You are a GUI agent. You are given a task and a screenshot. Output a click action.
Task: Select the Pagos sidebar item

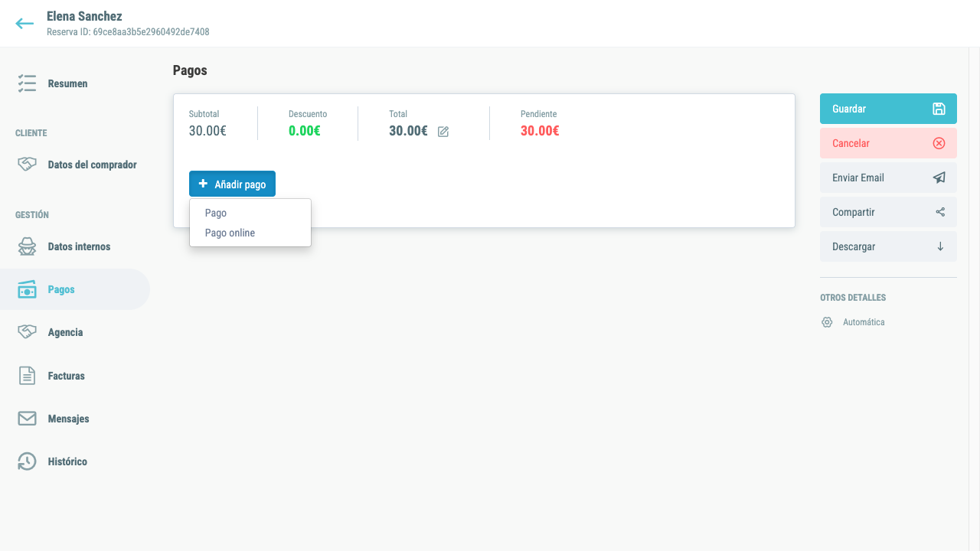tap(75, 289)
